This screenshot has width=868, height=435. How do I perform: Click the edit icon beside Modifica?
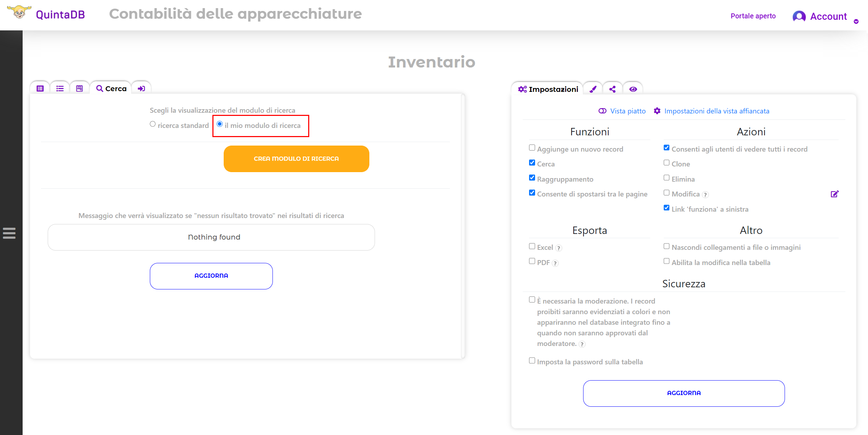pyautogui.click(x=834, y=194)
